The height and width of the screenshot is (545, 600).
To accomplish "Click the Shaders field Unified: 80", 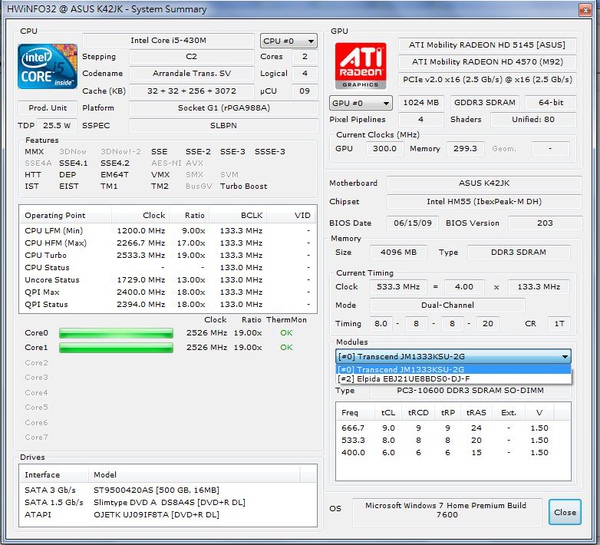I will [x=533, y=119].
